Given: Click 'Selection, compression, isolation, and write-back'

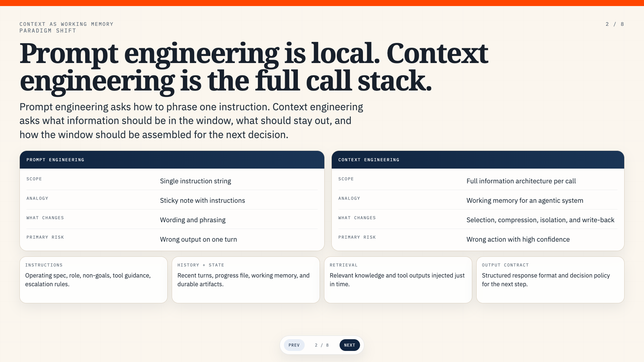Looking at the screenshot, I should [540, 220].
